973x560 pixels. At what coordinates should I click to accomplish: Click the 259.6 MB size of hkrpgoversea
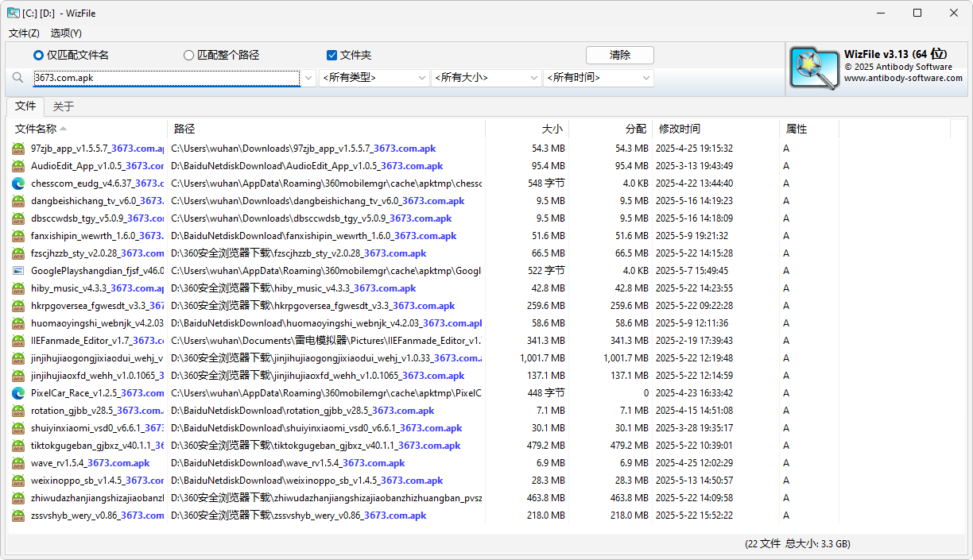click(x=546, y=306)
